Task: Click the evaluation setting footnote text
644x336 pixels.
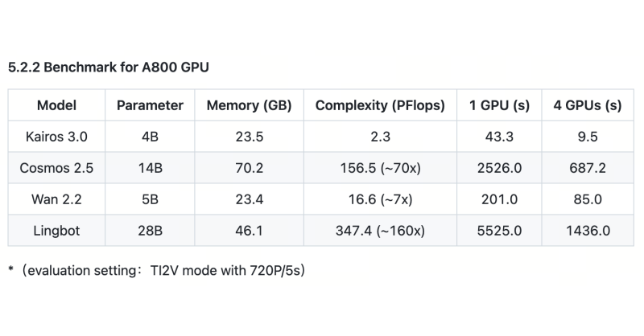Action: tap(156, 270)
